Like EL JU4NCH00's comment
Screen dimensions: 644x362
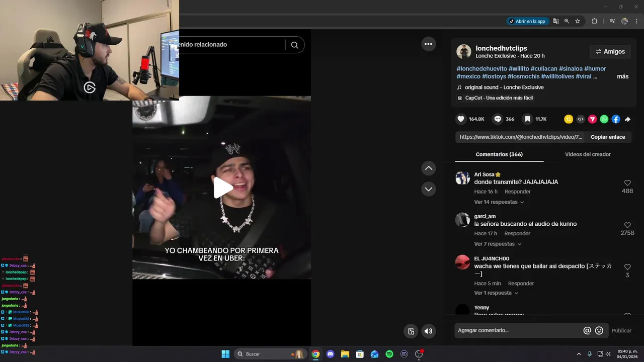coord(627,267)
